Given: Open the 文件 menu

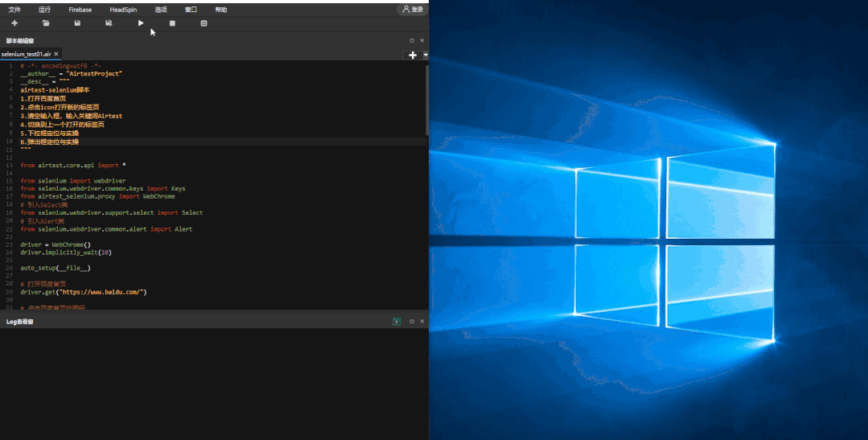Looking at the screenshot, I should tap(14, 10).
